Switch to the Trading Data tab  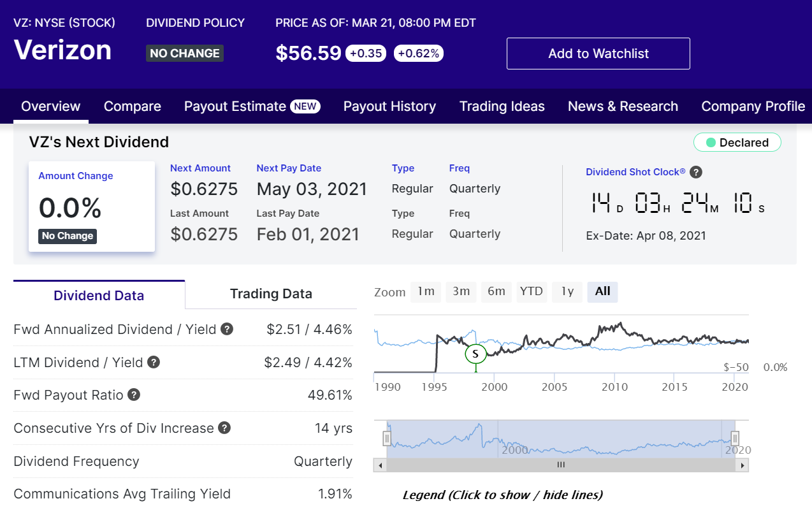coord(271,294)
